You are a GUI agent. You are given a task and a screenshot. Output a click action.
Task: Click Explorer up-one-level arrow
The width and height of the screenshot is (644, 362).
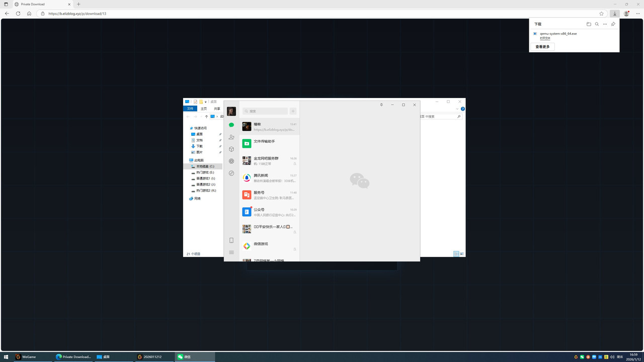pos(206,117)
